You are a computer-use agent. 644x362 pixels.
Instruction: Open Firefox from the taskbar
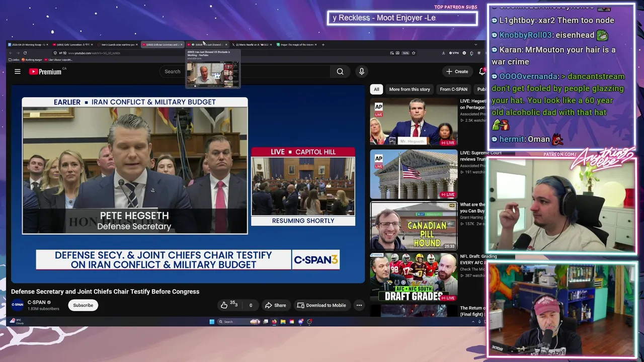point(274,322)
